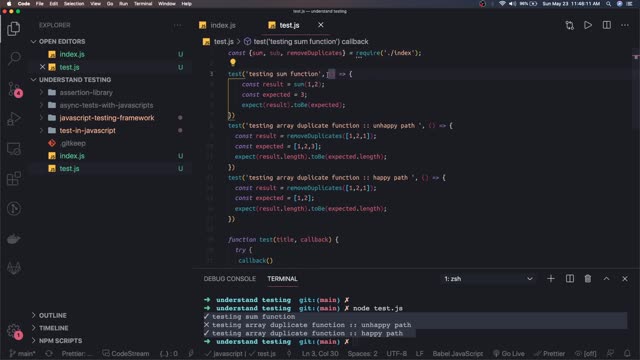Open Explorer More Actions ellipsis
640x360 pixels.
click(x=178, y=25)
